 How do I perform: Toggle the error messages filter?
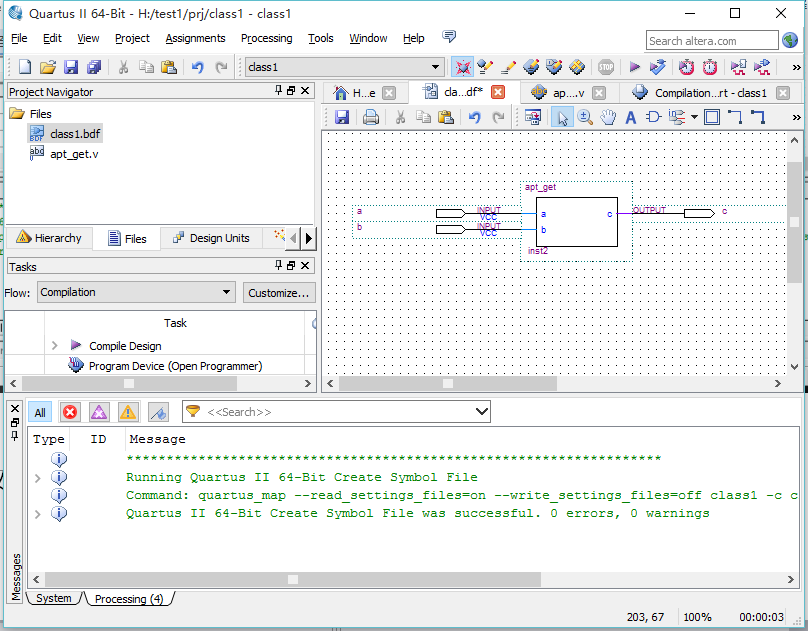coord(70,413)
